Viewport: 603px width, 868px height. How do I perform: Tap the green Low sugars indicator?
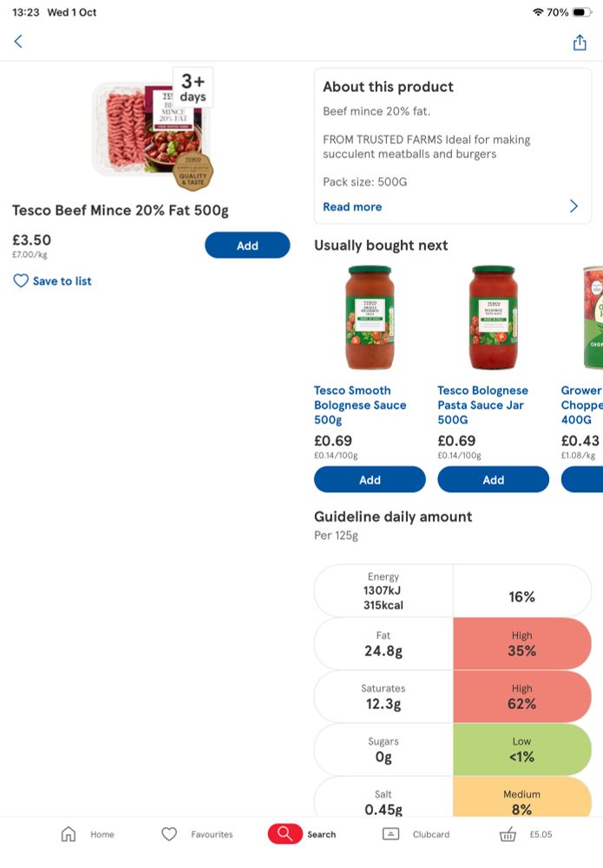tap(521, 749)
